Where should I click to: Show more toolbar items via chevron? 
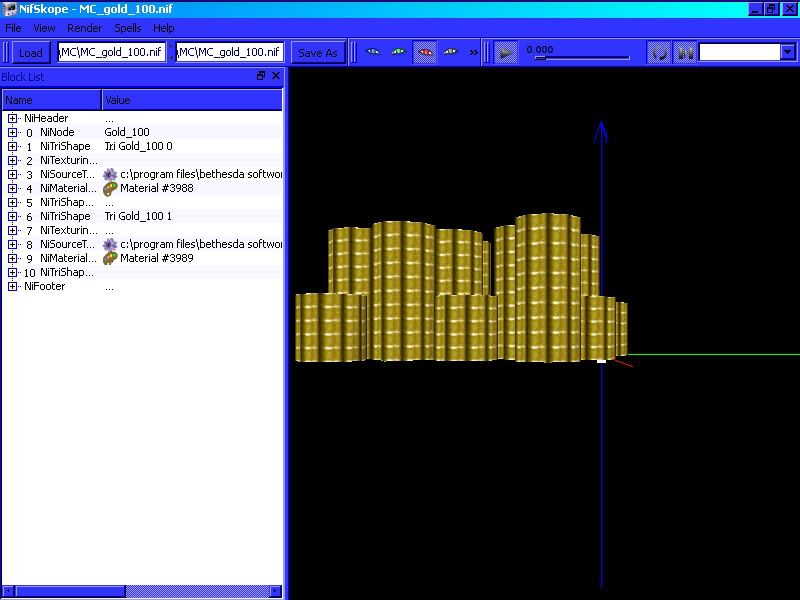point(473,53)
